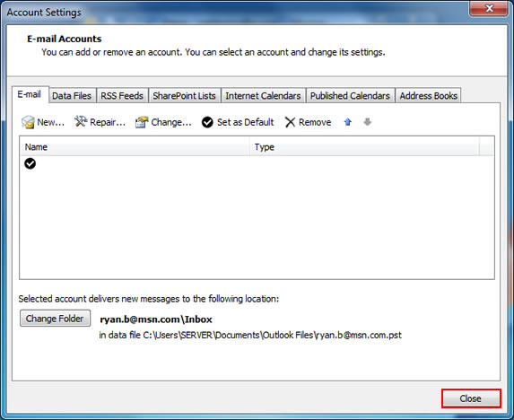Select the Published Calendars tab

tap(350, 96)
